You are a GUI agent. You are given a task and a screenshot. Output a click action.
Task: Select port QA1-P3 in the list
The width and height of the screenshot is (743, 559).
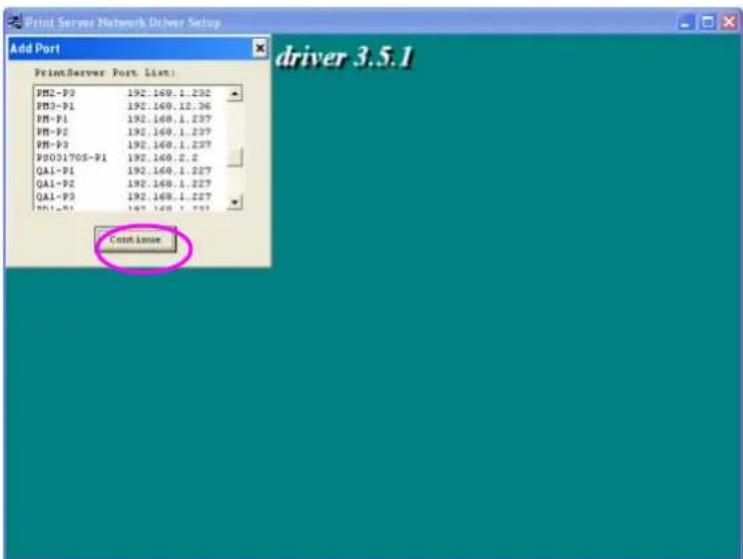(x=130, y=196)
